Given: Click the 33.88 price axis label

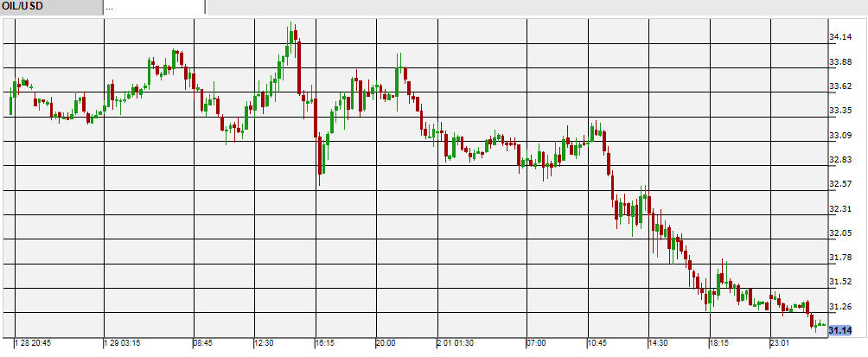Looking at the screenshot, I should (x=841, y=61).
